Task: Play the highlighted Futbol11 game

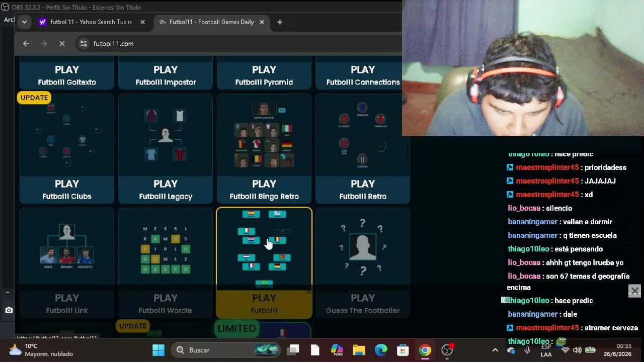Action: 264,304
